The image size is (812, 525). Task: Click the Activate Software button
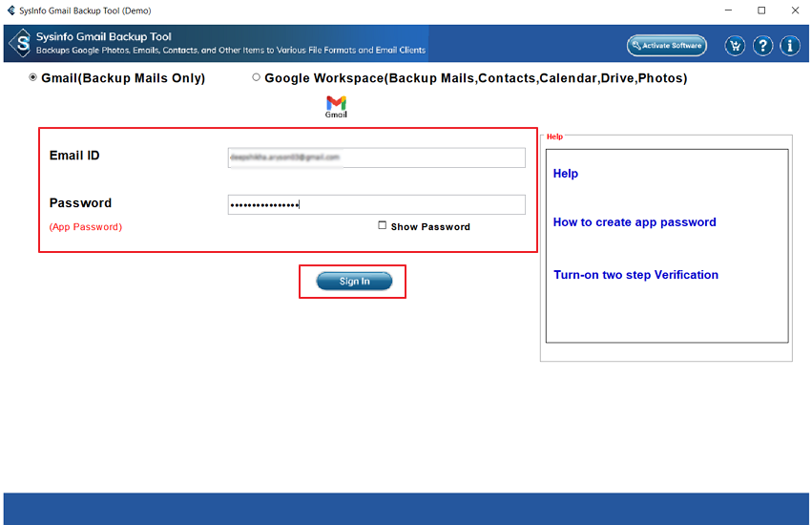click(666, 46)
